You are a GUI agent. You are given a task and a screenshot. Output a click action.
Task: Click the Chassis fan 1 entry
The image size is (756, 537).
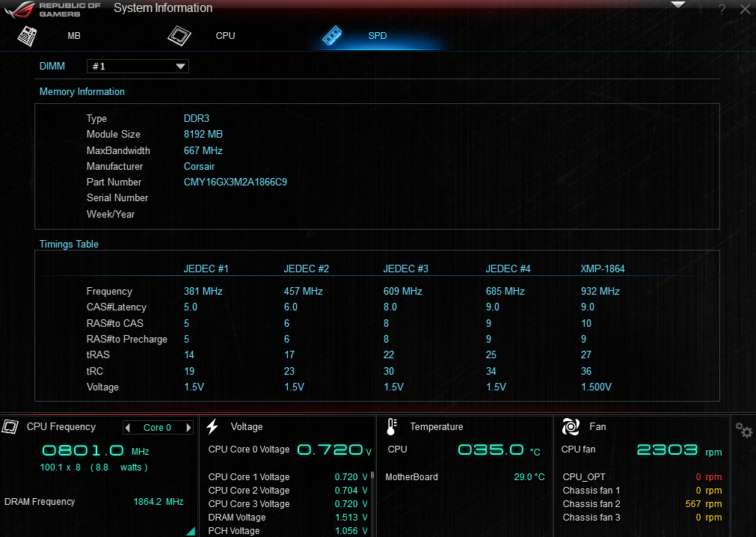click(642, 490)
